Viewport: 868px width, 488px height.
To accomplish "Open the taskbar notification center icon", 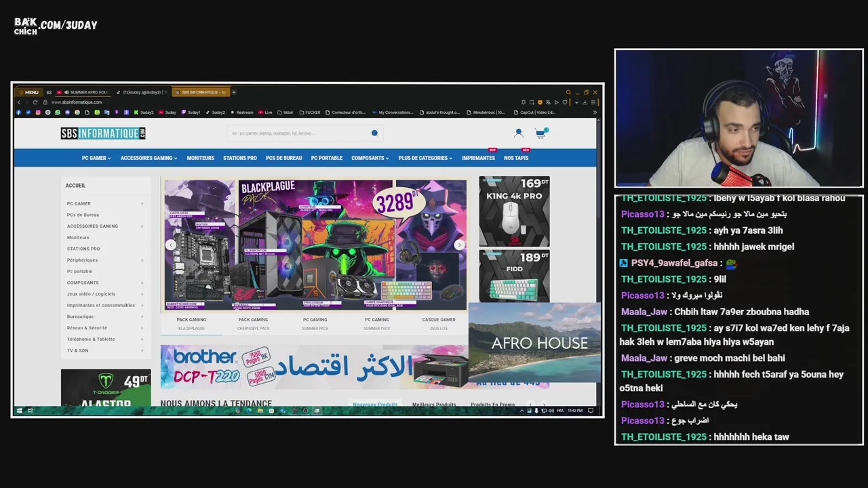I will tap(591, 411).
